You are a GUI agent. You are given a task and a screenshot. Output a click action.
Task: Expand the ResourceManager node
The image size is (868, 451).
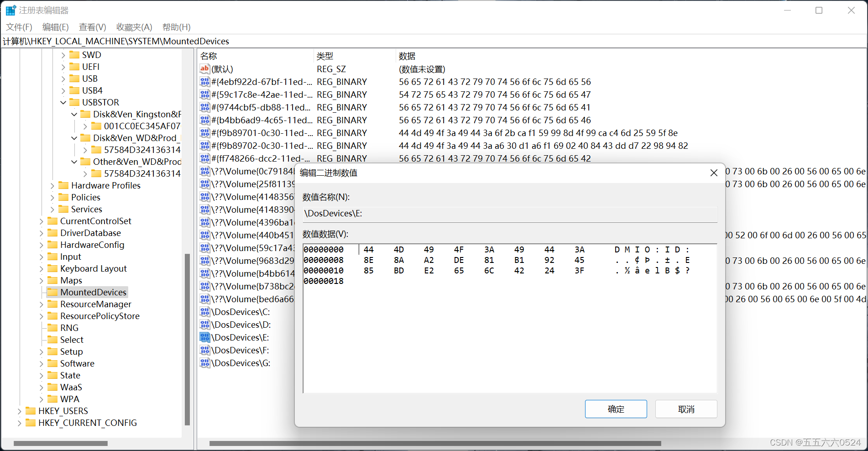[x=42, y=304]
